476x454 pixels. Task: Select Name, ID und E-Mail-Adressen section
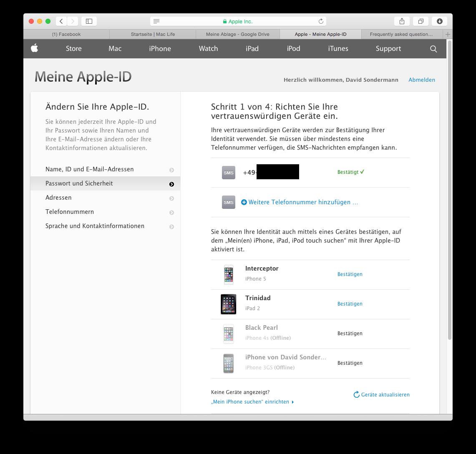coord(106,169)
